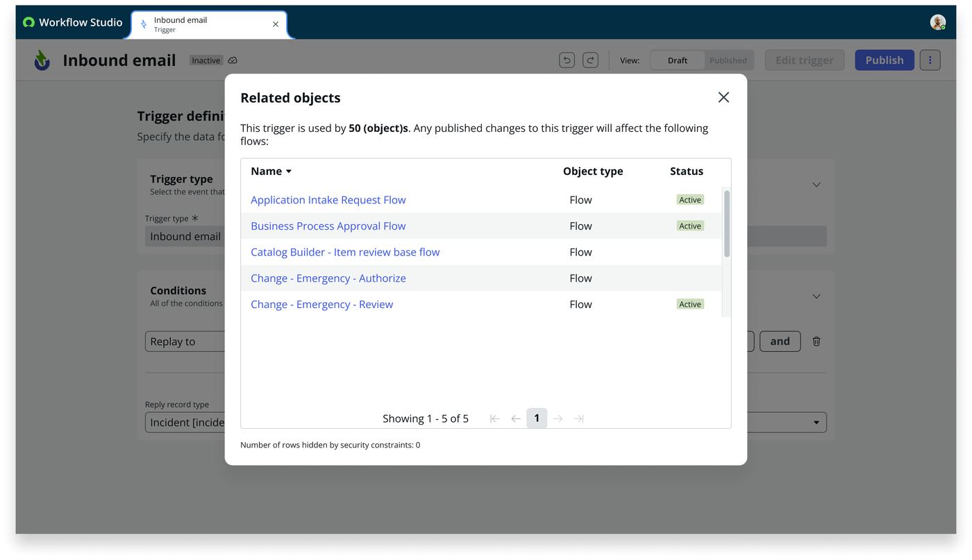Click the Status column header

687,171
